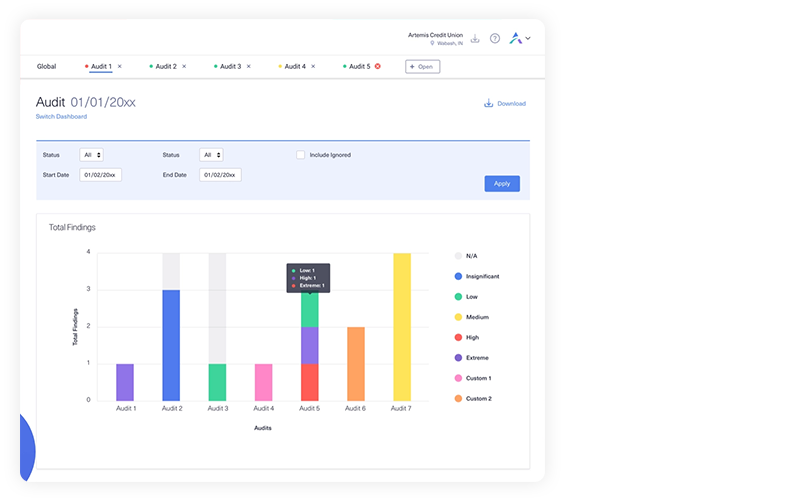The height and width of the screenshot is (500, 800).
Task: Click the Audit 6 axis label
Action: (x=355, y=409)
